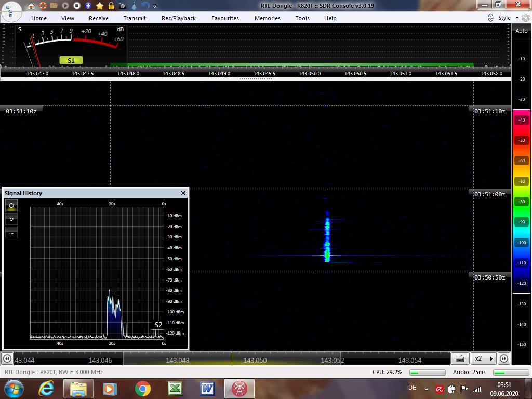This screenshot has height=399, width=532.
Task: Click the yellow tuning marker on the navigator
Action: (232, 358)
